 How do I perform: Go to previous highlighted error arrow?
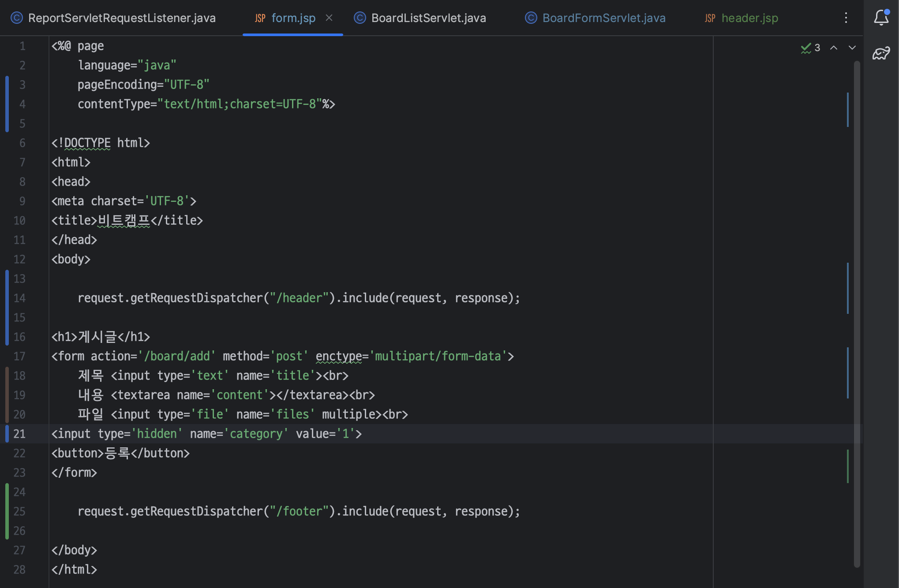pos(833,48)
